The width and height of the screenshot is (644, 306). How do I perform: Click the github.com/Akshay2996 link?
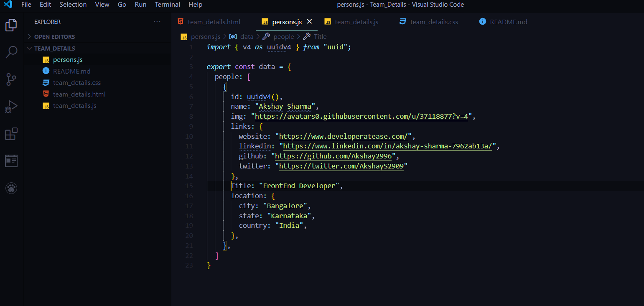pos(333,156)
